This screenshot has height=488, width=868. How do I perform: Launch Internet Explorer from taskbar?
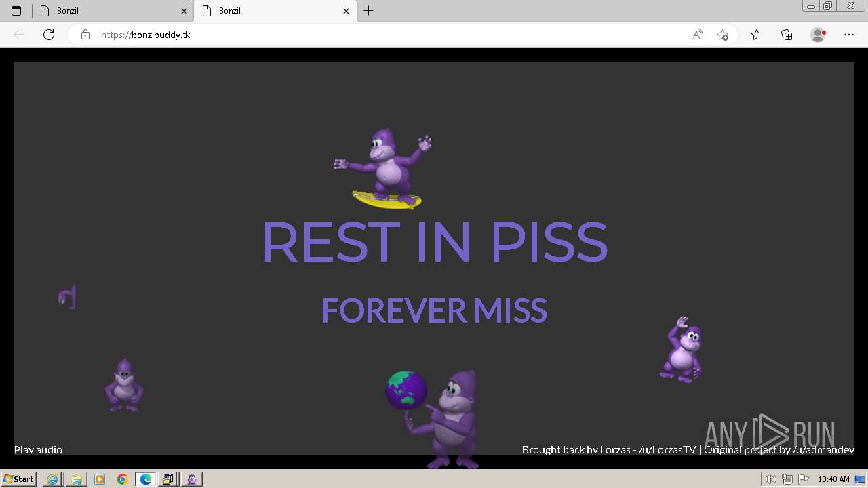pyautogui.click(x=53, y=479)
